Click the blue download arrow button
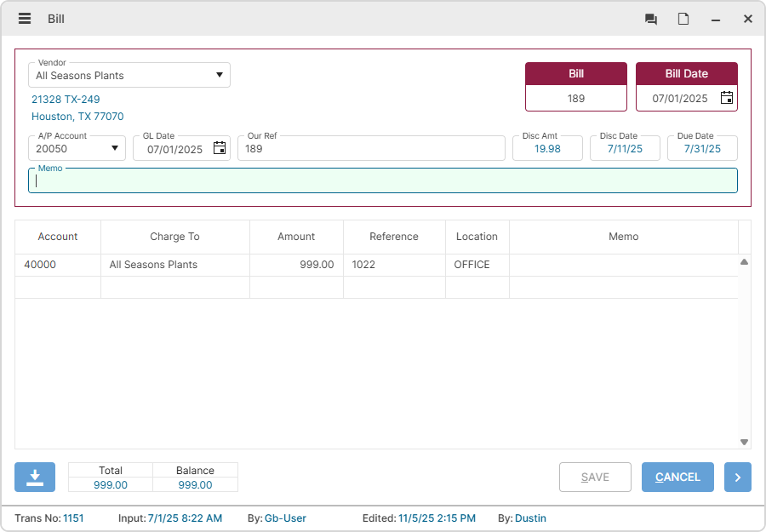Screen dimensions: 766x532 point(35,477)
